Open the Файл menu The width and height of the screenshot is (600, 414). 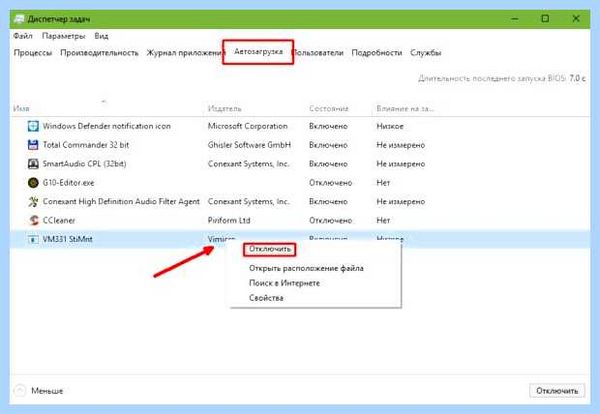[x=23, y=36]
